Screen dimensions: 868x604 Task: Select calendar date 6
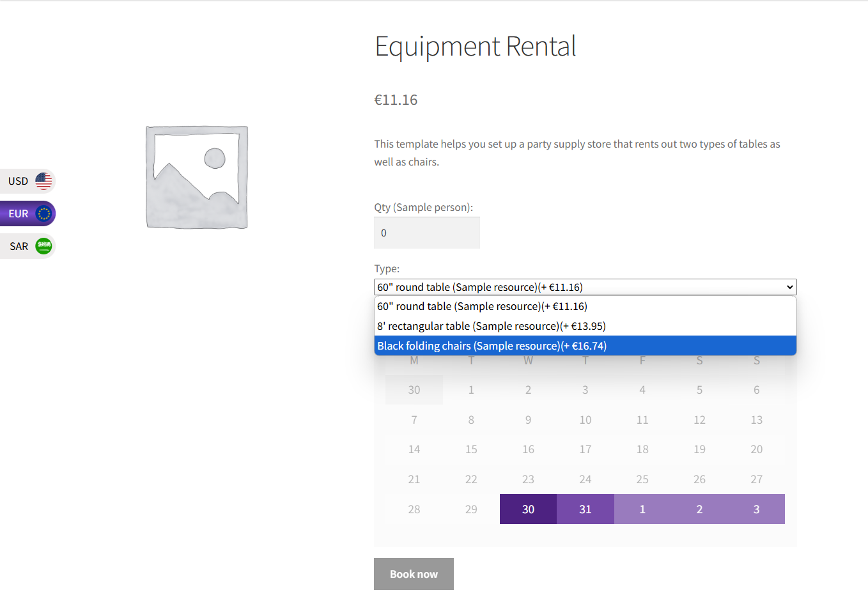pyautogui.click(x=757, y=390)
